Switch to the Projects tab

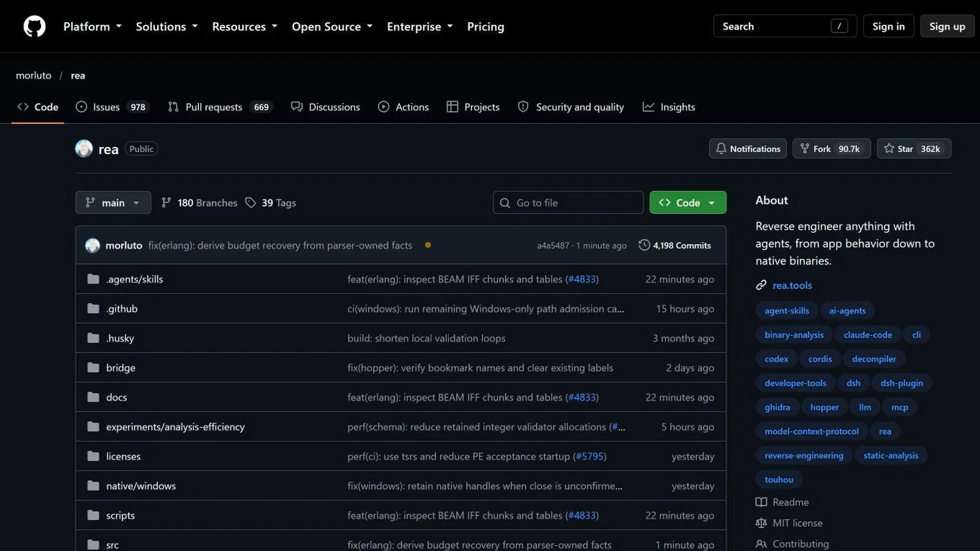pos(473,107)
